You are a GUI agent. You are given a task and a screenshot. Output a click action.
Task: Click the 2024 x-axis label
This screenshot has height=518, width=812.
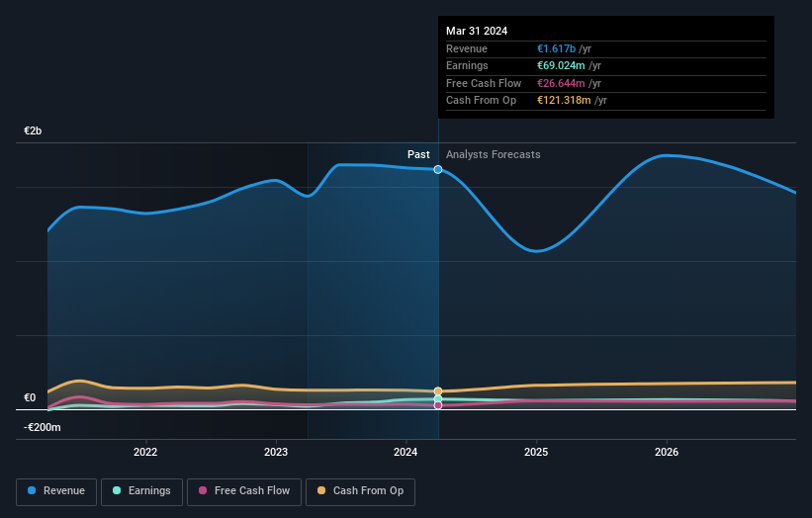(x=406, y=452)
